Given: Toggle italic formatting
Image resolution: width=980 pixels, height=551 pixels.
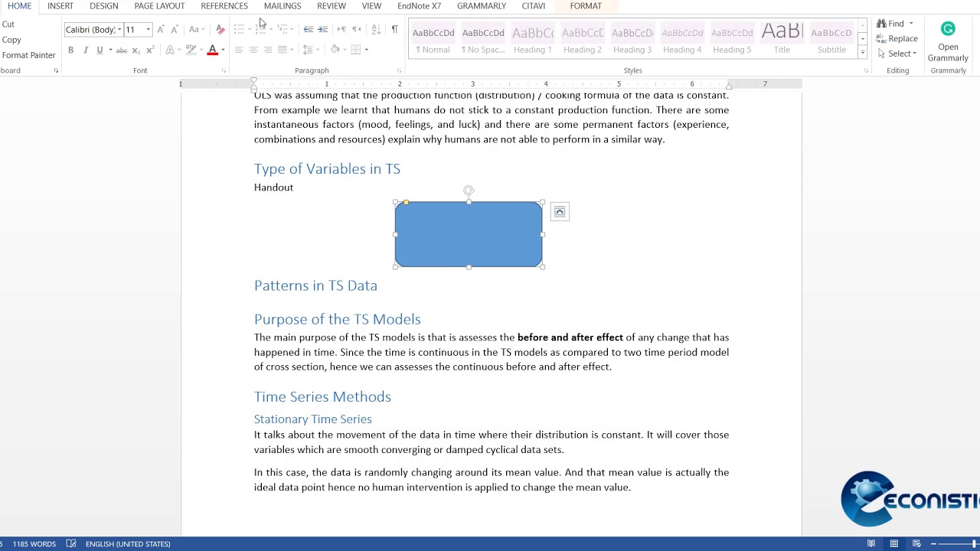Looking at the screenshot, I should click(85, 50).
